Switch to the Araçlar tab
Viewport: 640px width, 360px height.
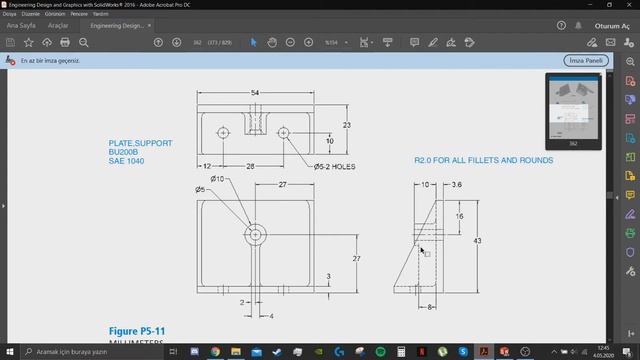click(x=58, y=25)
